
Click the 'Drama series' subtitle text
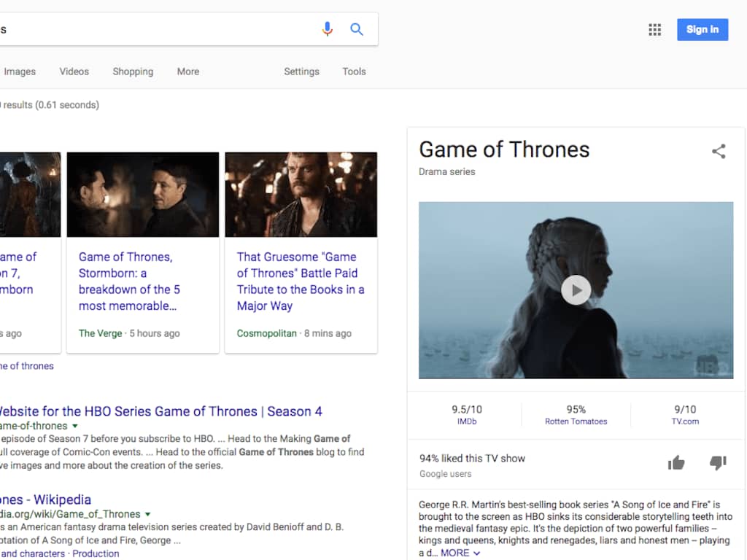pyautogui.click(x=447, y=172)
